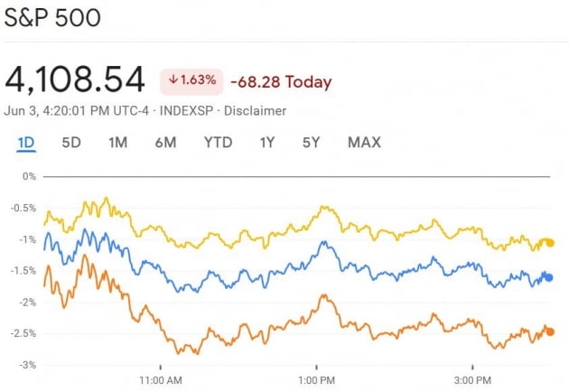The width and height of the screenshot is (569, 392).
Task: Switch to the 5D tab
Action: pos(71,142)
